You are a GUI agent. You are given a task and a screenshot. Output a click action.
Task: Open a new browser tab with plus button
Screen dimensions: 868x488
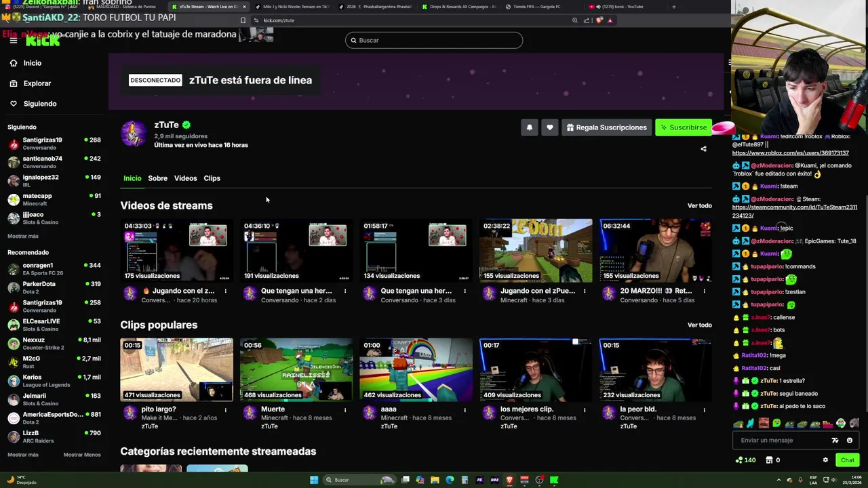click(673, 7)
